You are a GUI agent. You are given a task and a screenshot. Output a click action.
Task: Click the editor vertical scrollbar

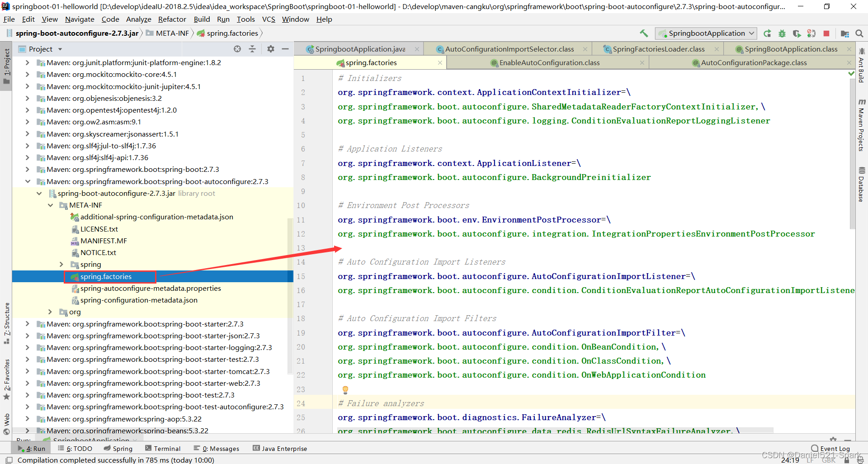tap(852, 153)
